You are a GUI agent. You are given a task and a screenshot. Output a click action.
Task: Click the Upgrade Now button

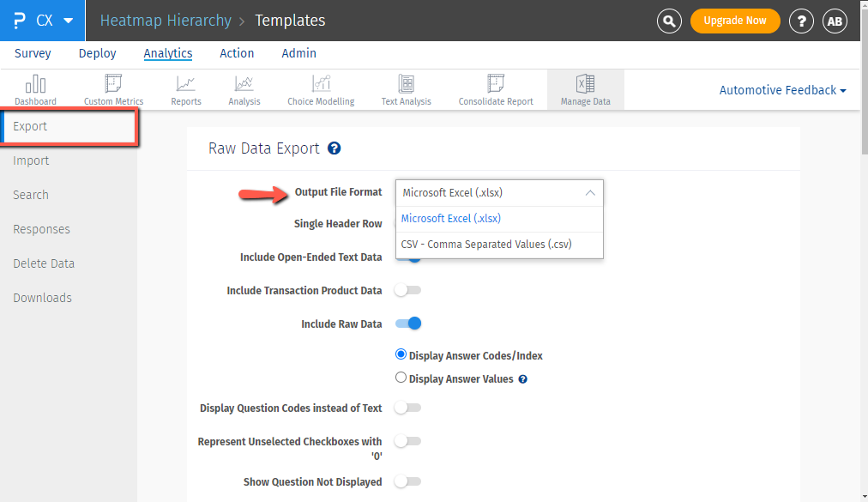[x=734, y=21]
